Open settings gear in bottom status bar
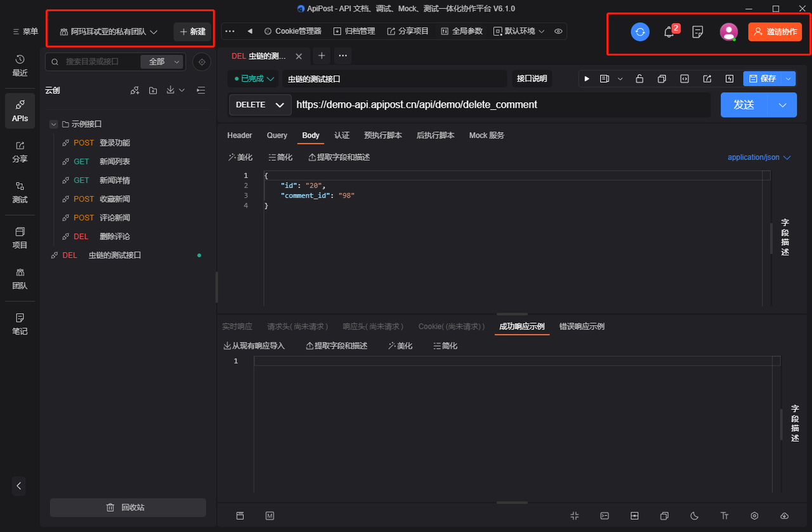Image resolution: width=812 pixels, height=532 pixels. 754,516
